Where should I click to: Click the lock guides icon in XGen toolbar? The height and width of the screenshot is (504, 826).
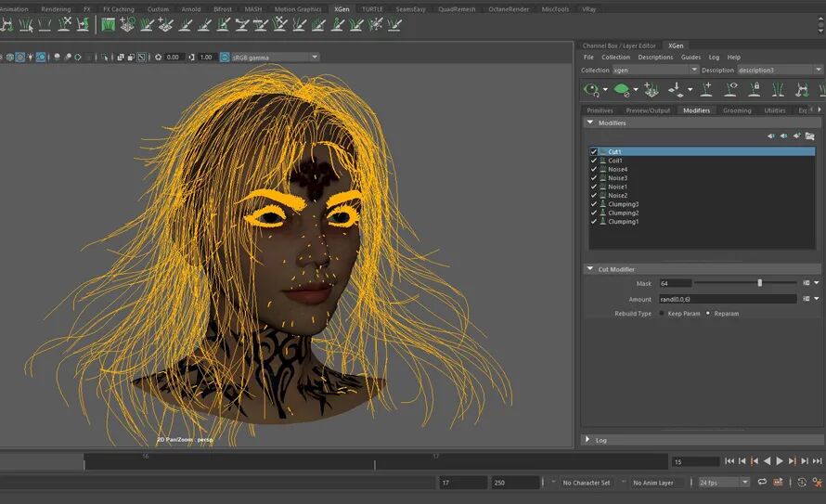(x=755, y=89)
